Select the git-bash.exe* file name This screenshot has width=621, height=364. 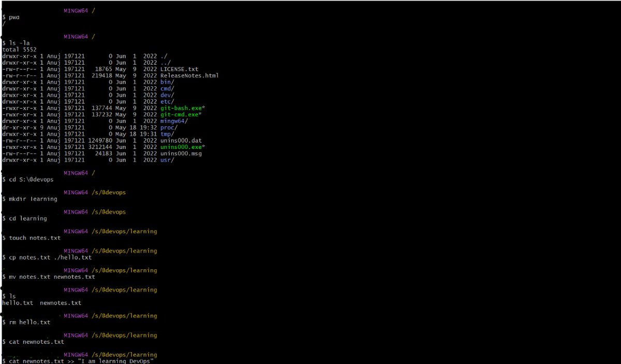click(x=183, y=108)
